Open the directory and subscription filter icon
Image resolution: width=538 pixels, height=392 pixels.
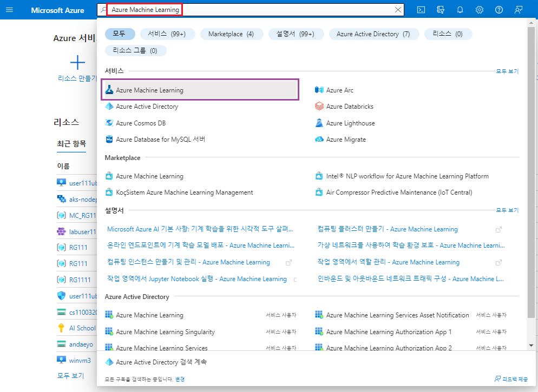click(x=441, y=10)
